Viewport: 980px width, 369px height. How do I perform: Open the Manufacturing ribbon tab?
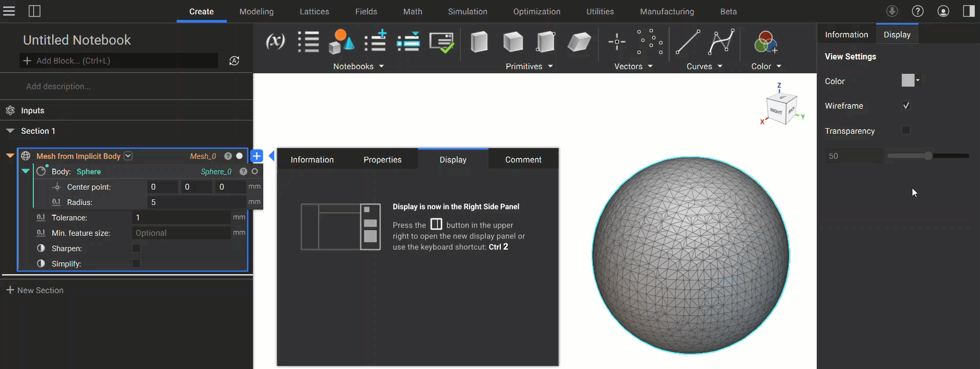click(667, 11)
